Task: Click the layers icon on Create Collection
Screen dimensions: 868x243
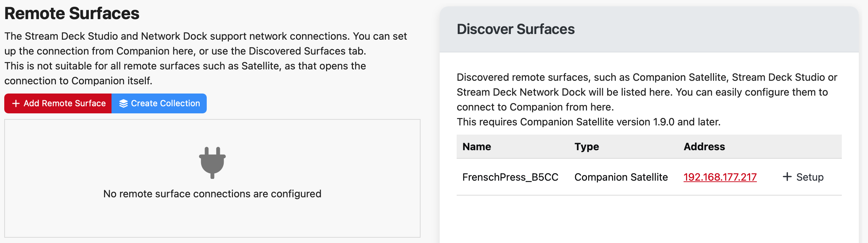Action: (123, 103)
